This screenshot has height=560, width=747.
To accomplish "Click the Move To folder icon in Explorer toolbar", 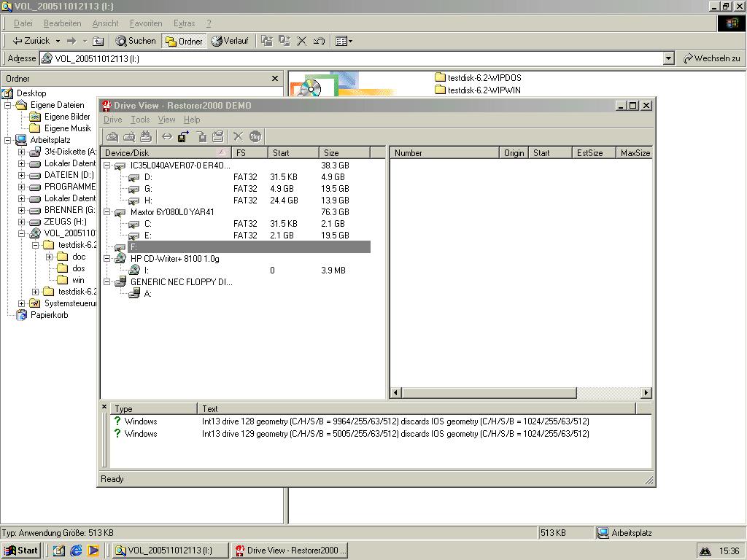I will click(267, 41).
